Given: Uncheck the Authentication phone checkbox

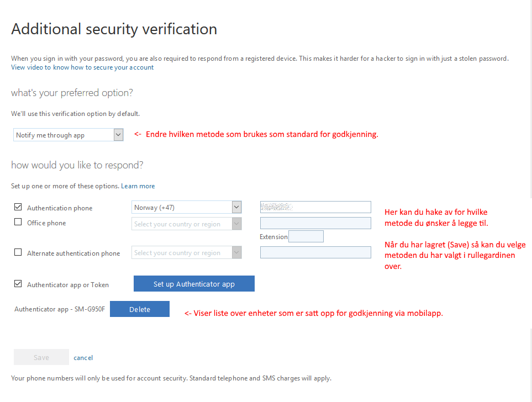Looking at the screenshot, I should [x=18, y=207].
